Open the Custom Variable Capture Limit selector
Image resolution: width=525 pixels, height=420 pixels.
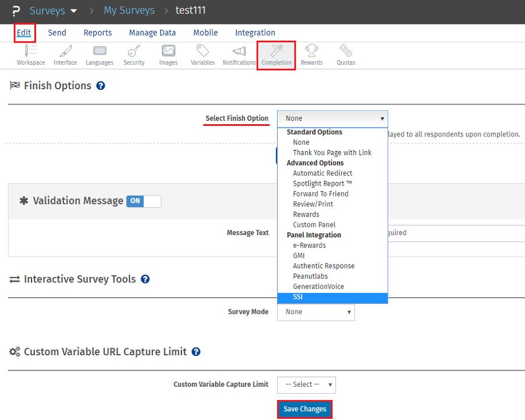(x=306, y=384)
